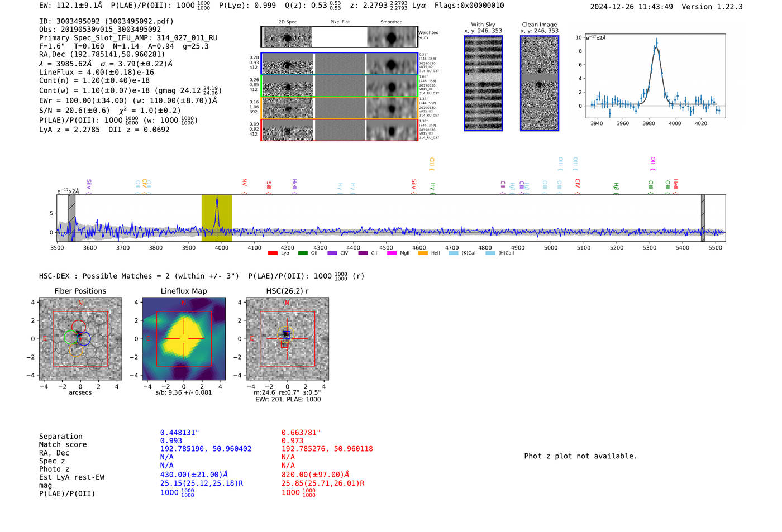Click the hatched gray band at spectrum left edge
Screen dimensions: 782x532
[x=71, y=218]
